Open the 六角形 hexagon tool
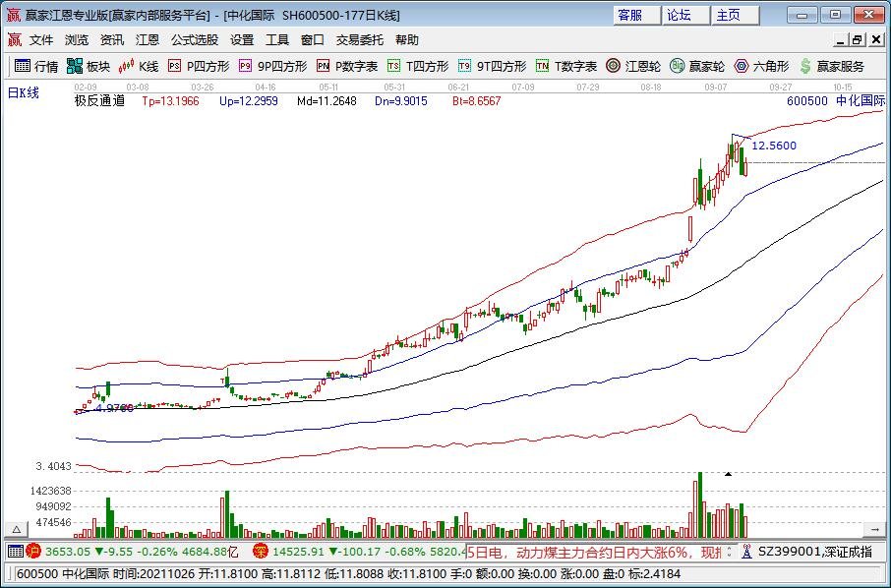Viewport: 891px width, 588px height. pyautogui.click(x=761, y=67)
